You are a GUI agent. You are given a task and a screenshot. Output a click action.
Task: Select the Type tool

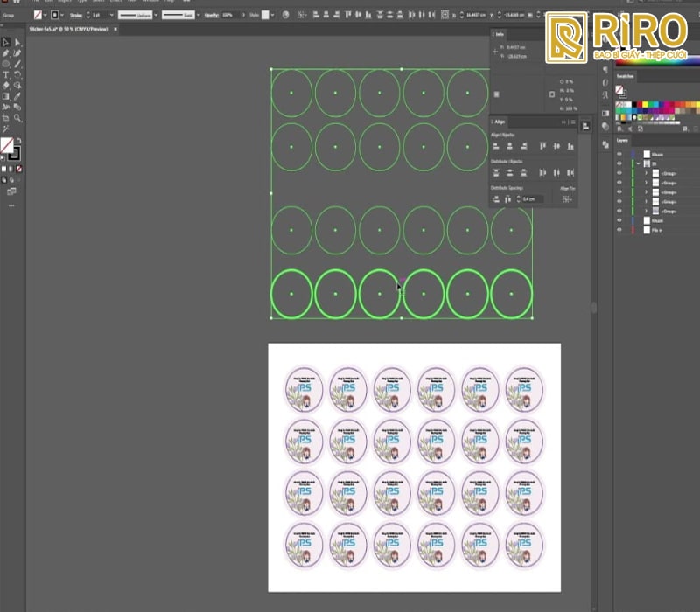click(6, 74)
